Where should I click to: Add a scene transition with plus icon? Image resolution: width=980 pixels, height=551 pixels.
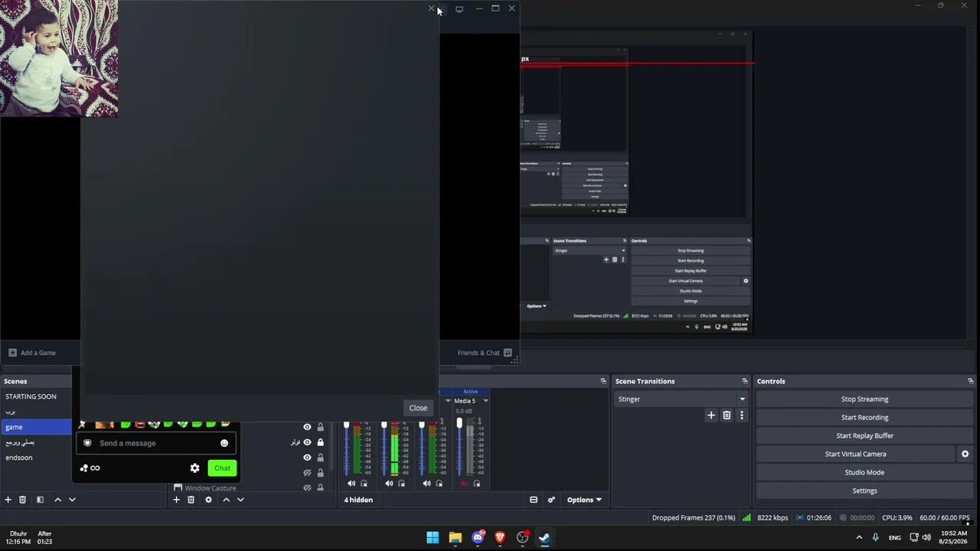[711, 416]
